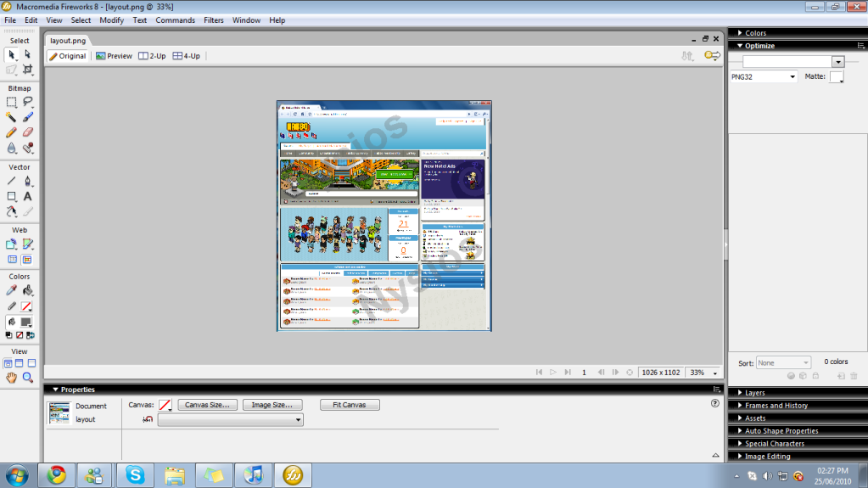Pick the Pencil tool in Bitmap section
Viewport: 868px width, 488px height.
(11, 132)
